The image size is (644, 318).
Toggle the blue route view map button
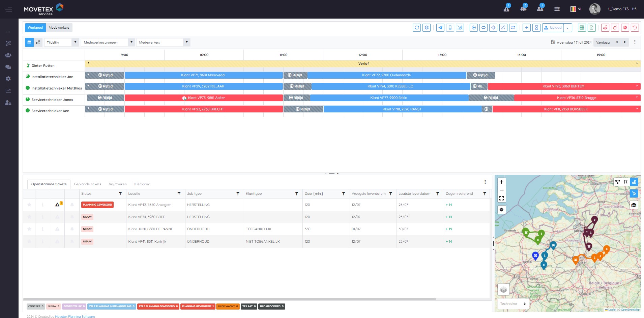pos(634,182)
